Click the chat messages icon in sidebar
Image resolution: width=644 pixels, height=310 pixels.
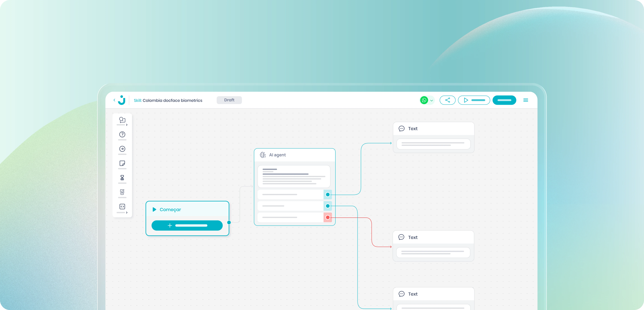pos(122,120)
